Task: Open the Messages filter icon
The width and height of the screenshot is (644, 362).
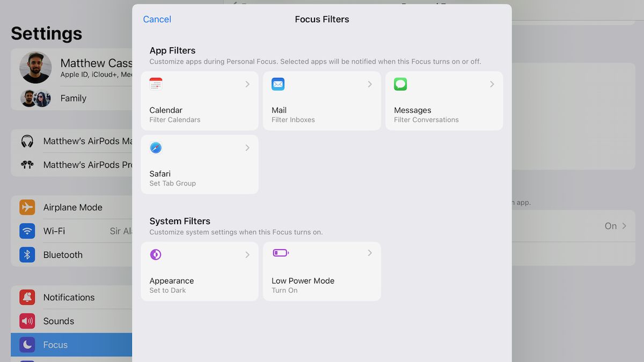Action: click(x=400, y=84)
